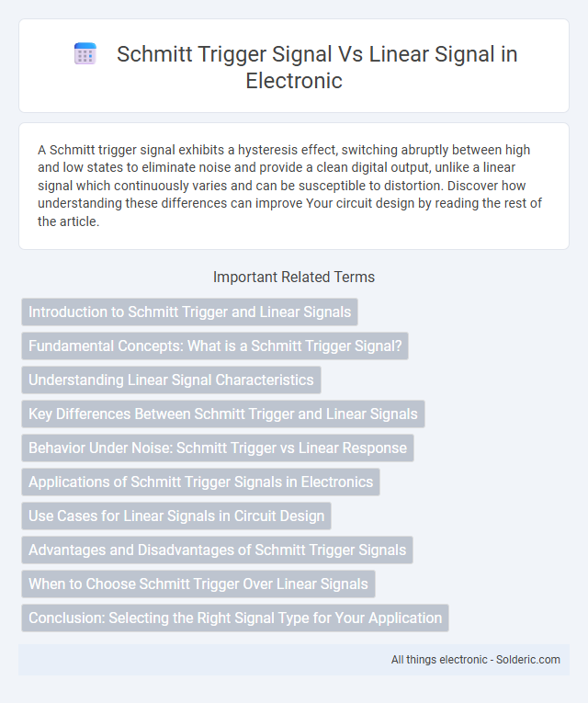The height and width of the screenshot is (703, 588).
Task: Open Introduction to Schmitt Trigger and Linear Signals
Action: coord(189,312)
